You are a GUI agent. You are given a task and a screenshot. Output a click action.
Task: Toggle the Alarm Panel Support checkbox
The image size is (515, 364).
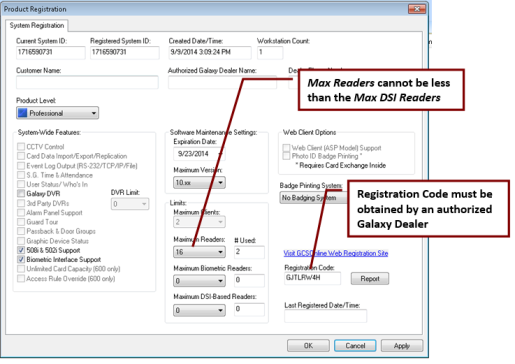[x=21, y=212]
